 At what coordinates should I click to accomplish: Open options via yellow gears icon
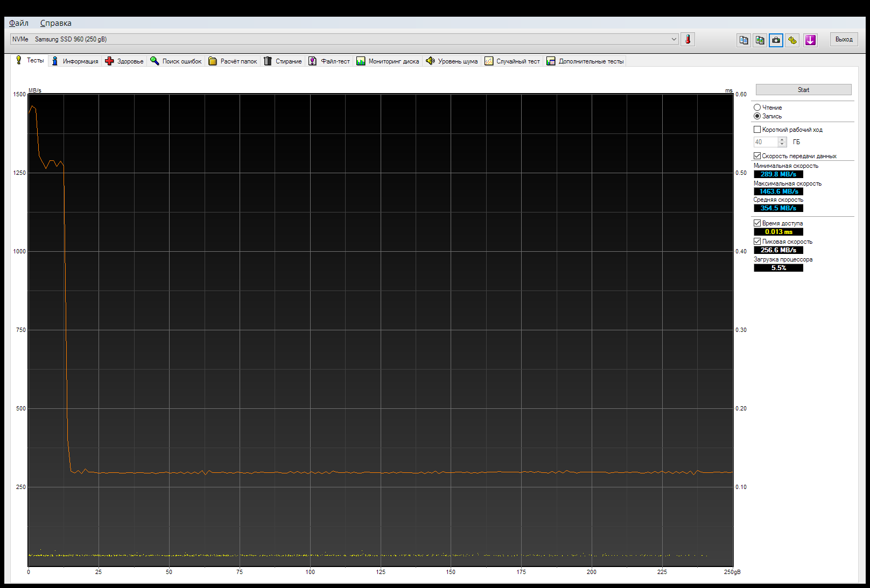[x=792, y=40]
